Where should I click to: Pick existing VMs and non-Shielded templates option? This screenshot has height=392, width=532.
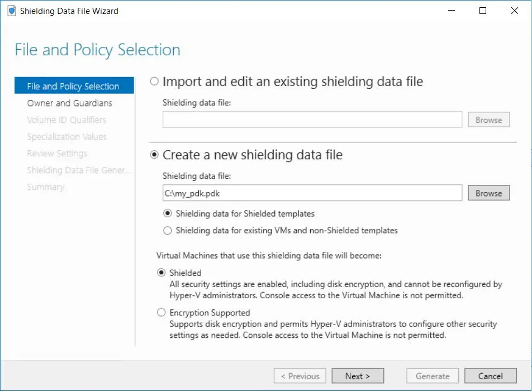pyautogui.click(x=167, y=230)
